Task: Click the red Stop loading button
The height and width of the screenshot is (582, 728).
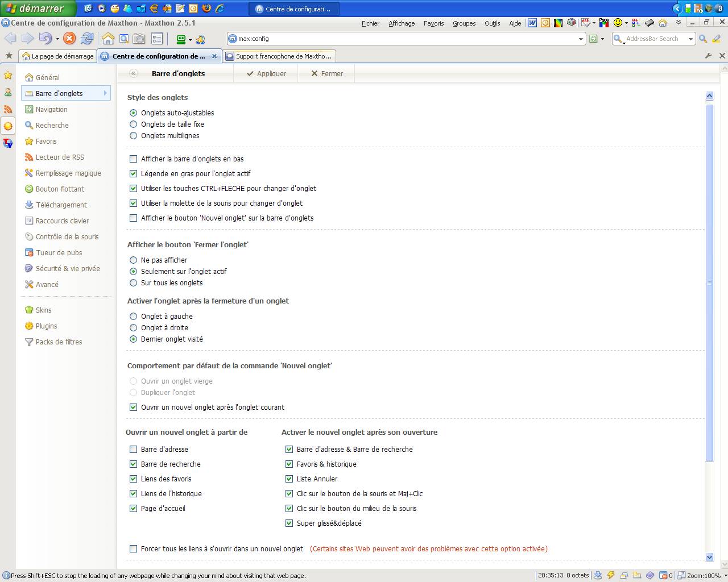Action: tap(69, 38)
